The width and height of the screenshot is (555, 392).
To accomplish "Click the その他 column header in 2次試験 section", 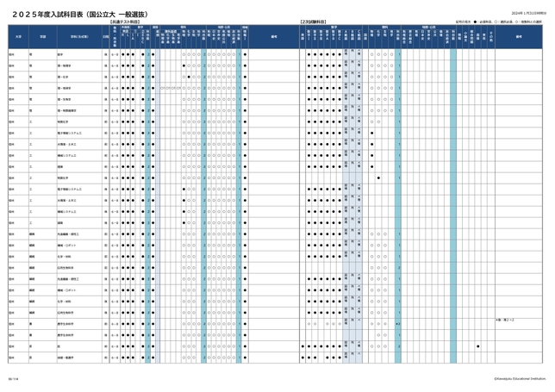I will click(x=490, y=37).
